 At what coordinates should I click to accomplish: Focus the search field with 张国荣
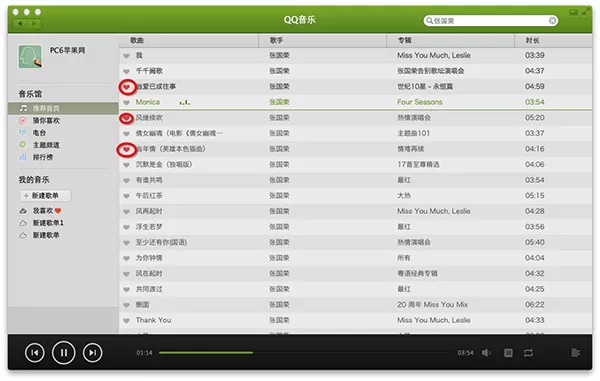click(x=491, y=21)
